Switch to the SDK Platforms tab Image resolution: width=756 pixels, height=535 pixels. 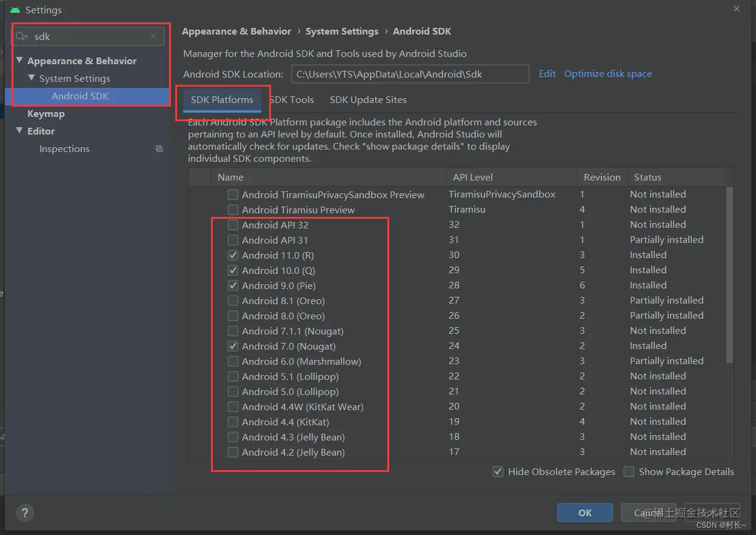[222, 100]
